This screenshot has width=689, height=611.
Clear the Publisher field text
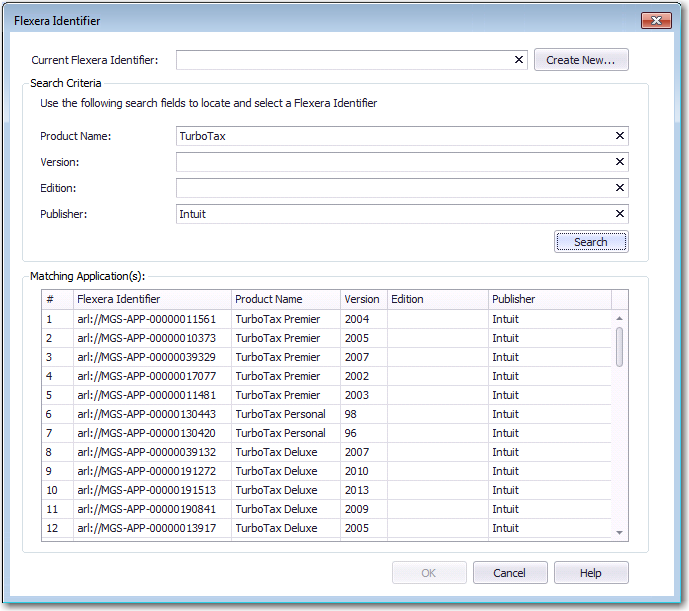tap(619, 214)
